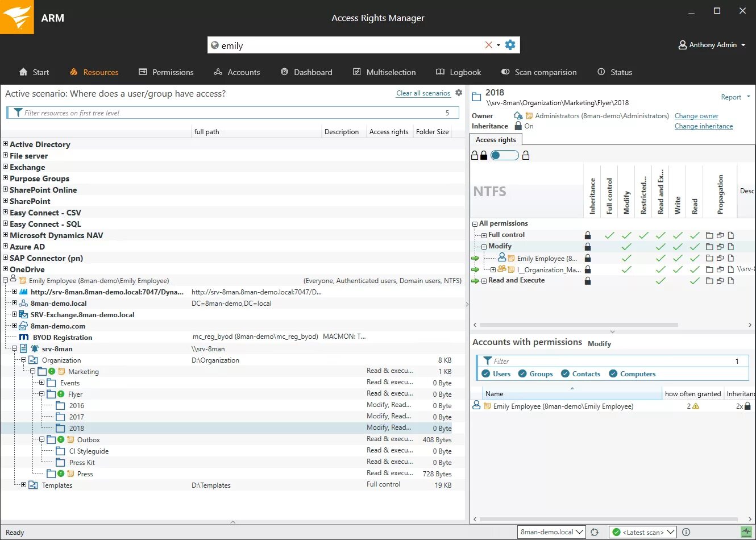Click the Dynamics NAV icon in tree

(x=23, y=292)
